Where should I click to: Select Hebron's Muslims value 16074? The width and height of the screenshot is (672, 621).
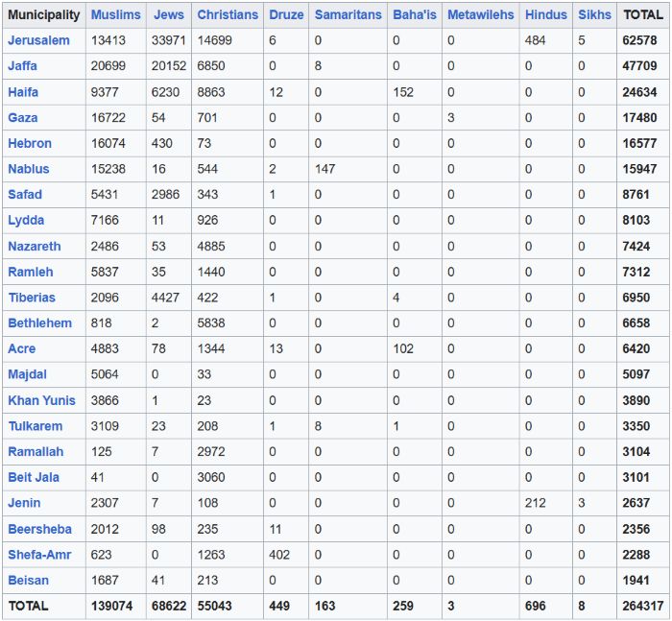tap(108, 143)
